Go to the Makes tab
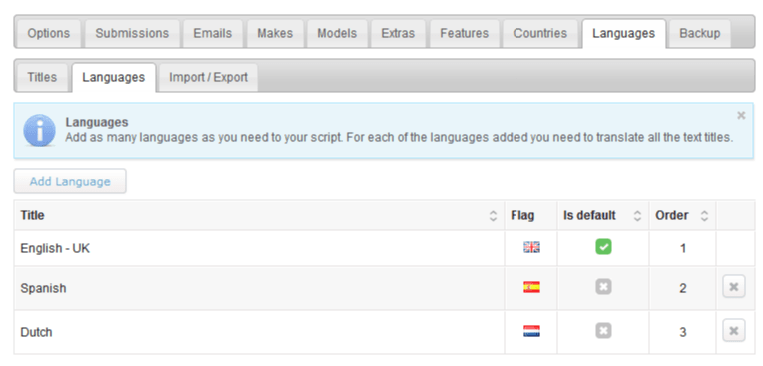The image size is (763, 366). point(275,34)
